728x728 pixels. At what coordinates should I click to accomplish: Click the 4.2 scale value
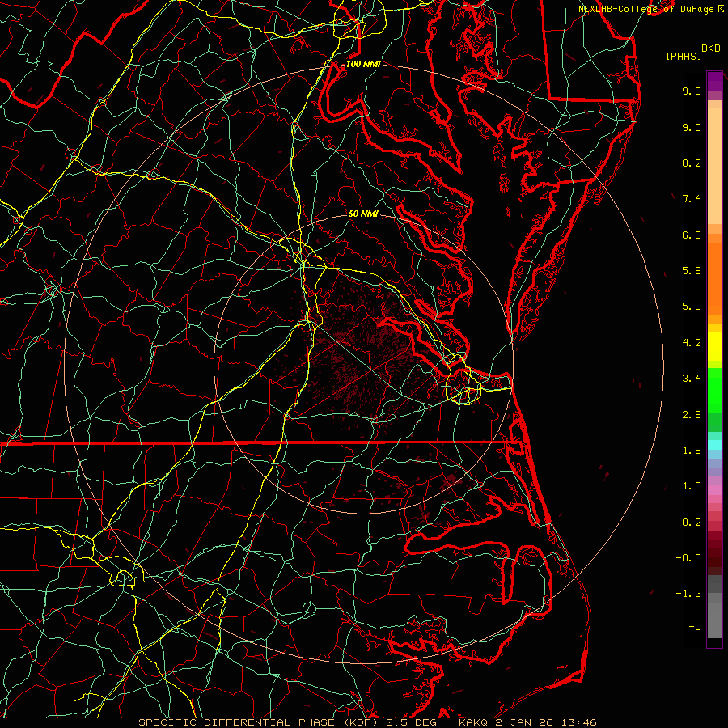[x=692, y=343]
